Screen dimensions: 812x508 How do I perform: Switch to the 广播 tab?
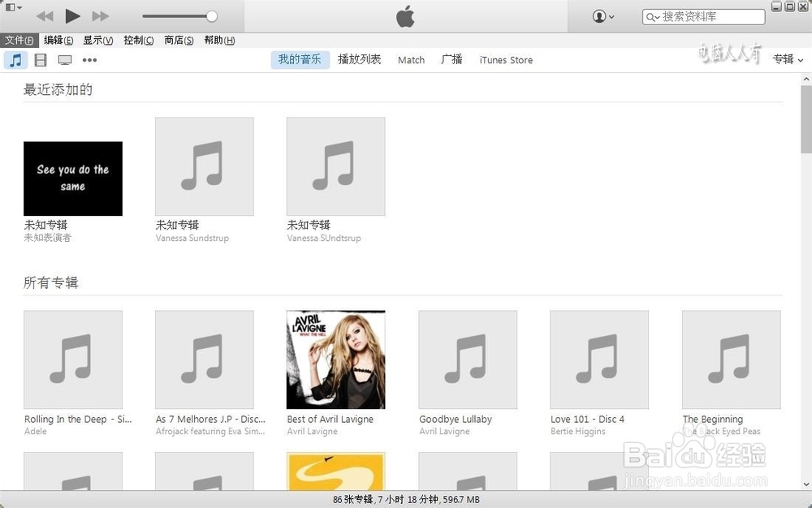tap(451, 60)
